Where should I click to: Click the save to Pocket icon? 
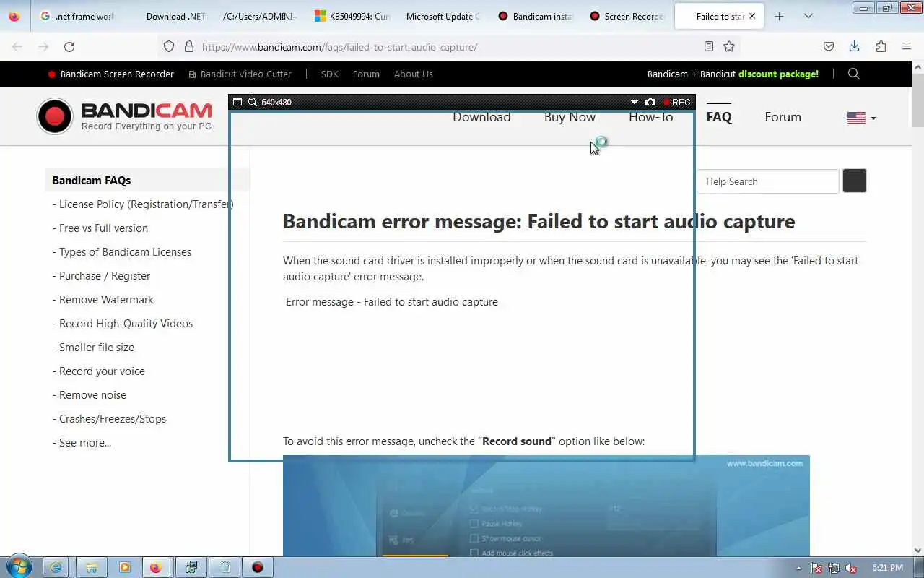[x=829, y=46]
